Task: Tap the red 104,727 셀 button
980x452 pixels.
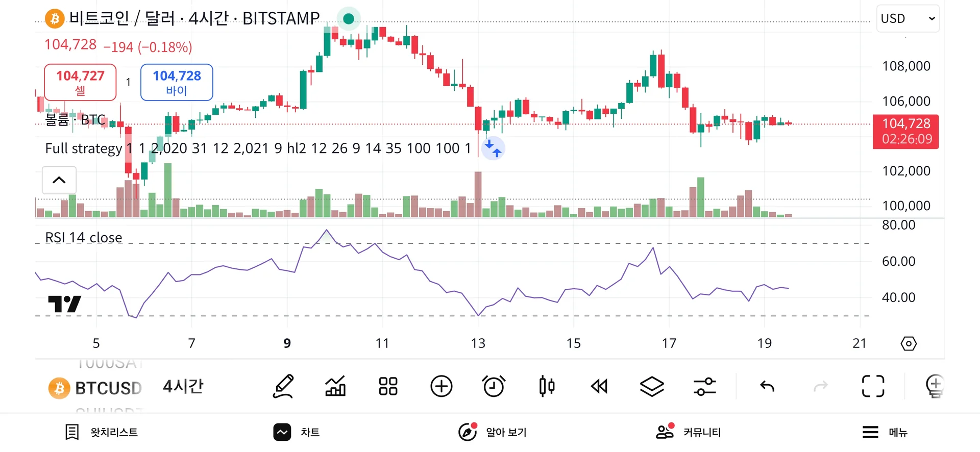Action: [x=80, y=82]
